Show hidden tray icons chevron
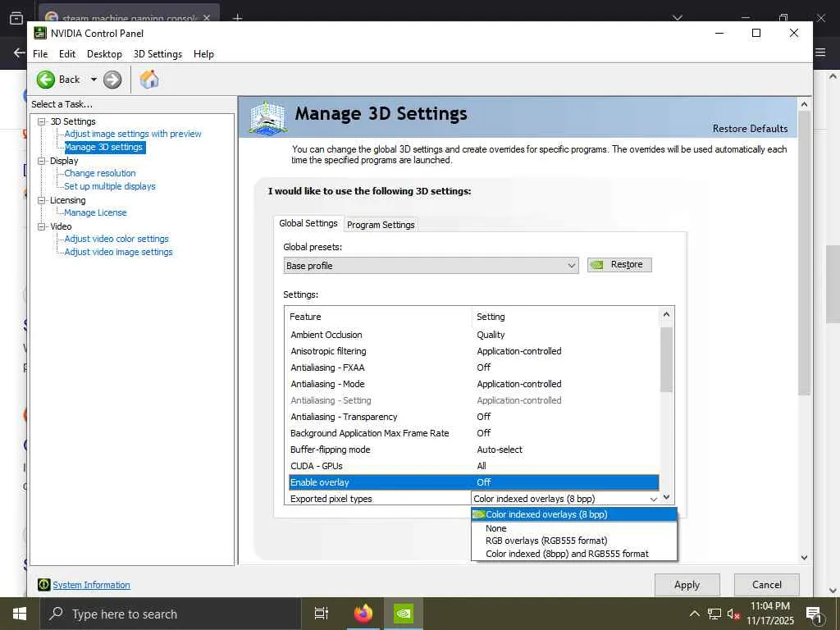Viewport: 840px width, 630px height. (694, 614)
